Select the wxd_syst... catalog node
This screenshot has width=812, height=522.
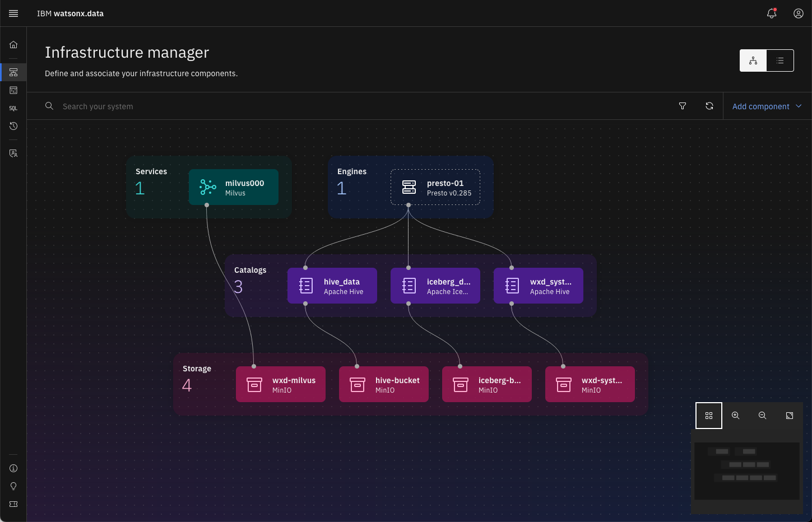click(x=539, y=286)
